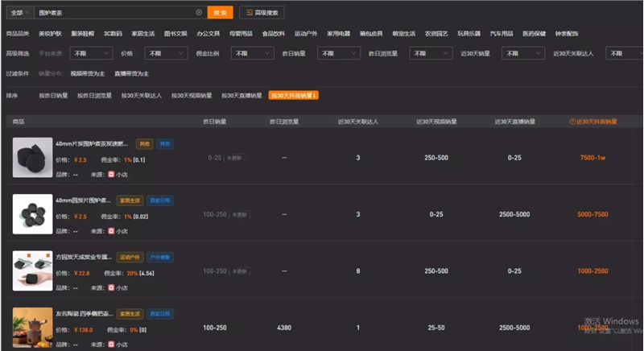Toggle the 视频带货为主 filter option
This screenshot has width=644, height=351.
click(x=88, y=73)
